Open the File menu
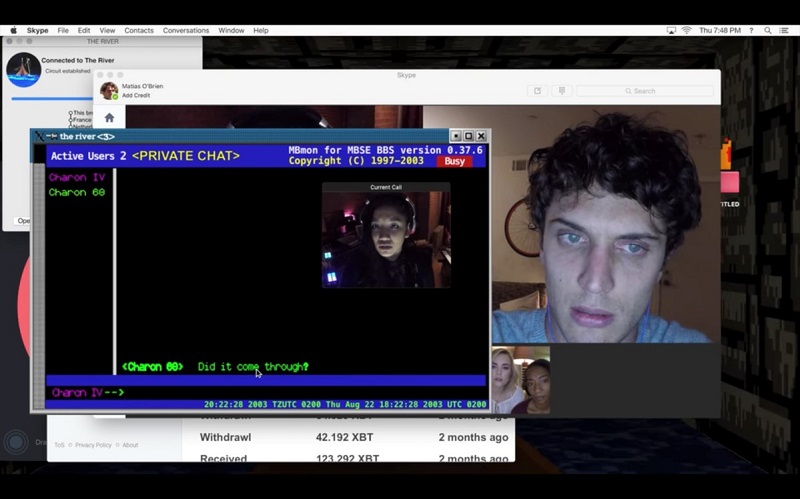This screenshot has height=499, width=800. tap(63, 30)
